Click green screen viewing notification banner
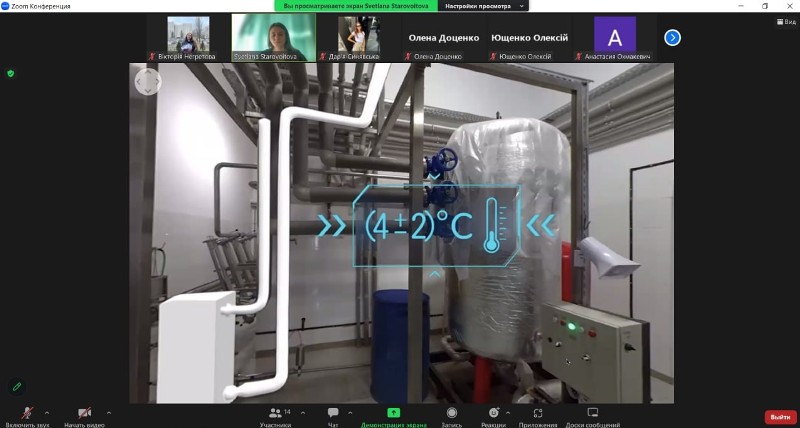This screenshot has height=428, width=800. click(356, 6)
